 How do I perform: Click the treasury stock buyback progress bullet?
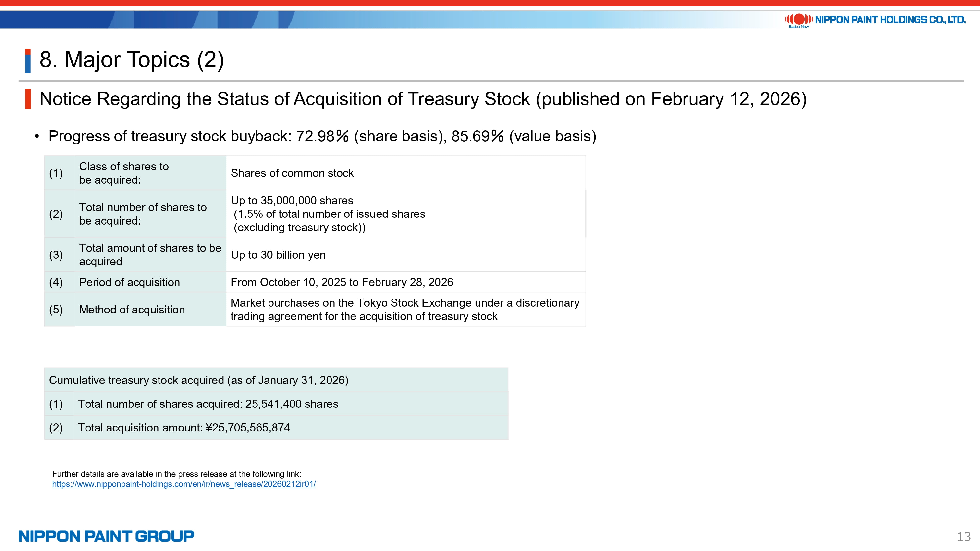322,136
